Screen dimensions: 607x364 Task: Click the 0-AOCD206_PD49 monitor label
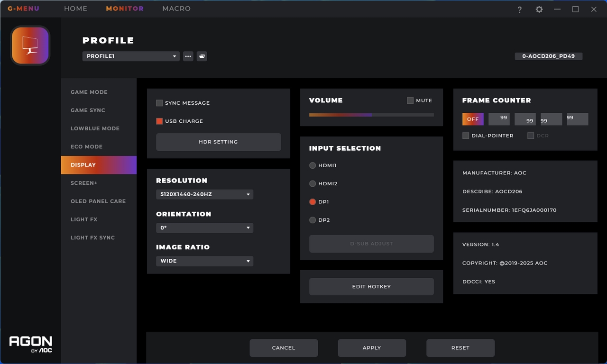click(x=549, y=56)
